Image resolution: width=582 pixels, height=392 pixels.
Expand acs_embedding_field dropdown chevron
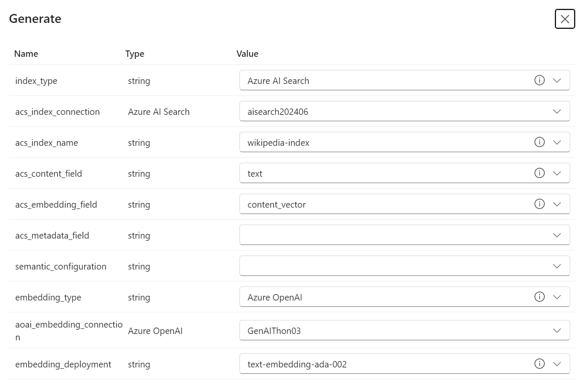(557, 204)
